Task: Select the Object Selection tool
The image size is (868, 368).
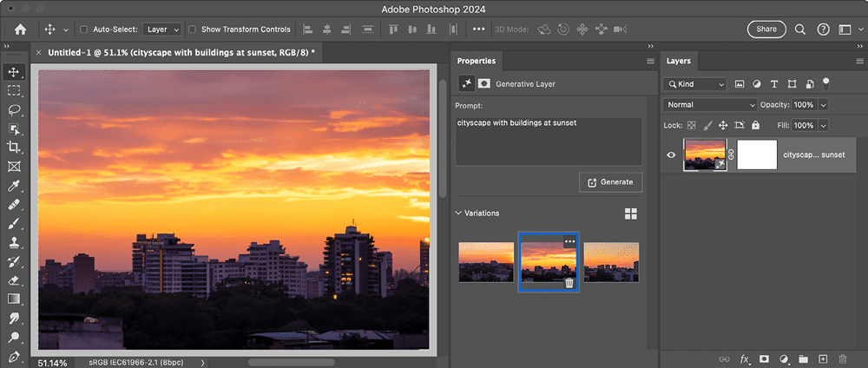Action: coord(14,128)
